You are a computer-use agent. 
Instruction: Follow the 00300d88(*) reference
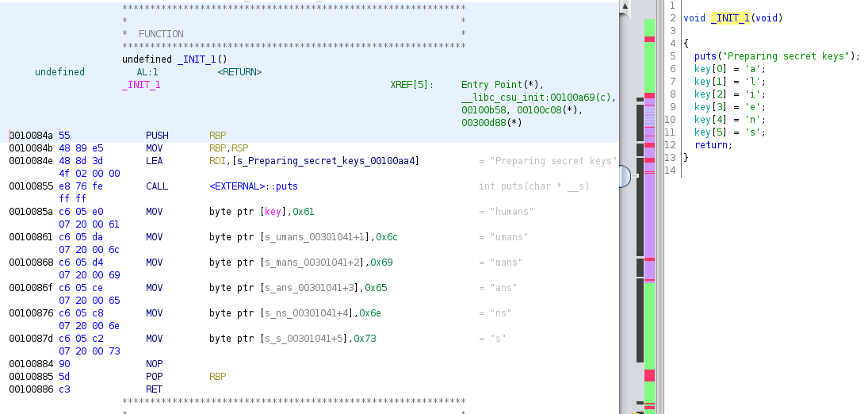491,123
